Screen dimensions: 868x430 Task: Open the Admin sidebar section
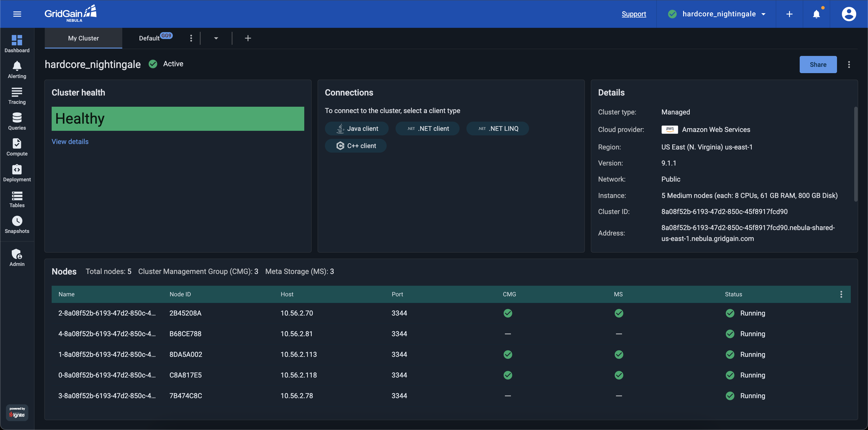click(x=17, y=258)
